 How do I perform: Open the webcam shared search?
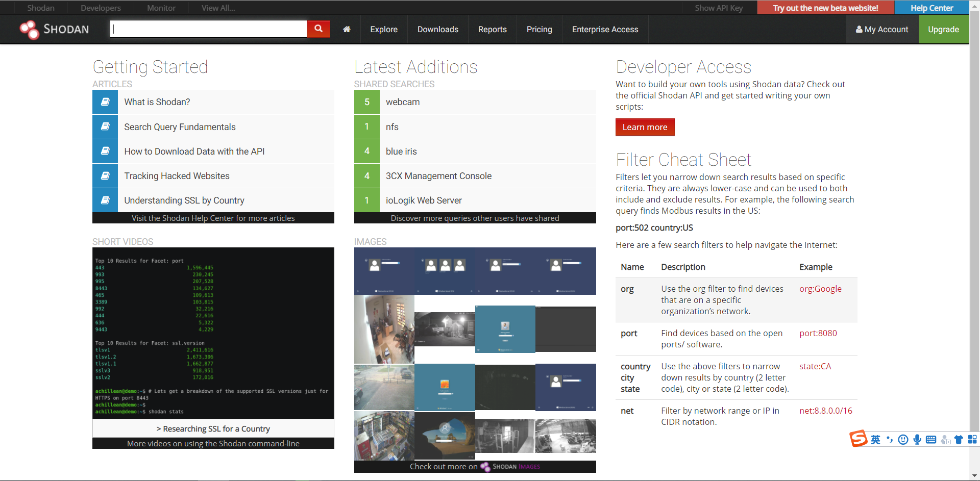point(475,102)
